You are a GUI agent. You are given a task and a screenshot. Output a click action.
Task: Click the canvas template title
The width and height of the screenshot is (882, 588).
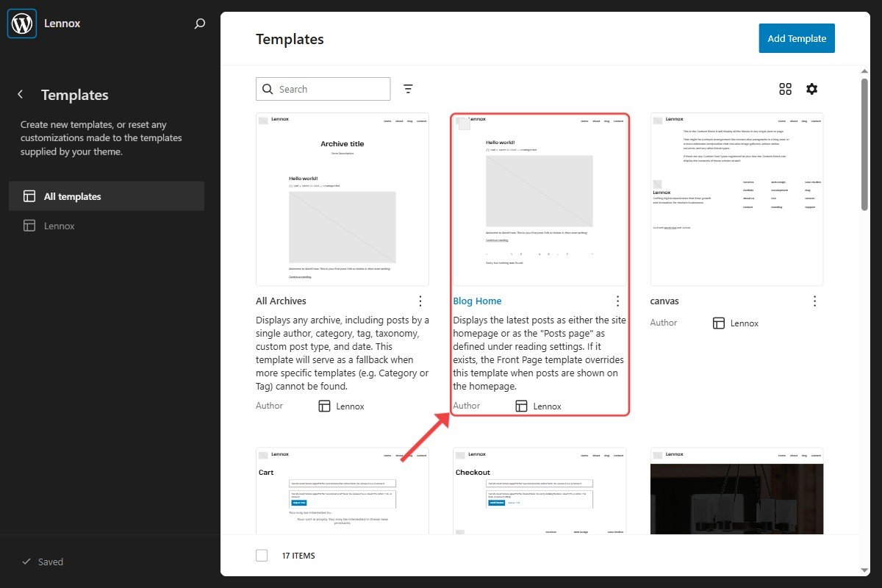[x=664, y=301]
